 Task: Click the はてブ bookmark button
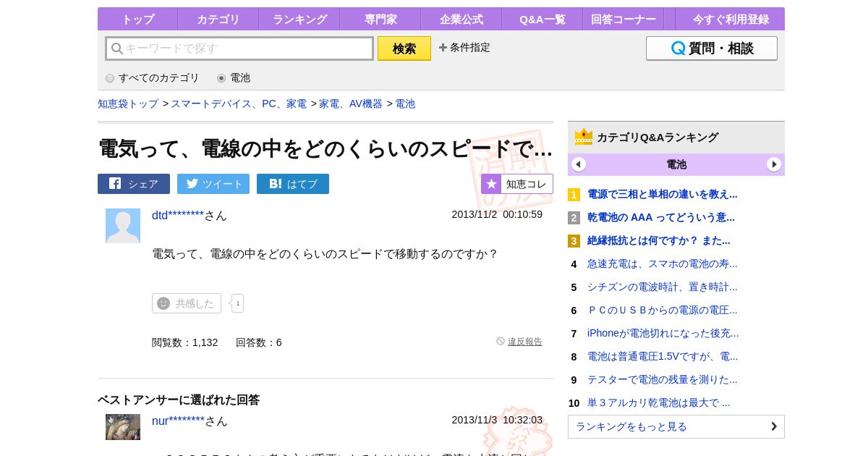[x=293, y=184]
